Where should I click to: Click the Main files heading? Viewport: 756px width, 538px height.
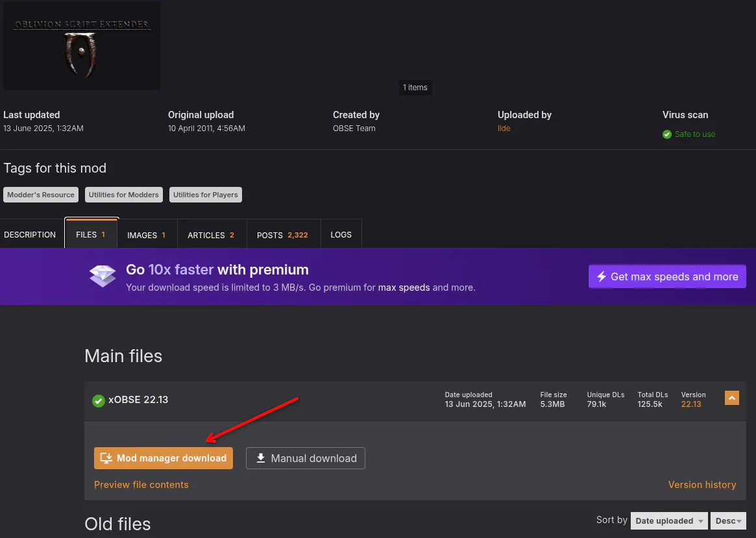tap(123, 356)
